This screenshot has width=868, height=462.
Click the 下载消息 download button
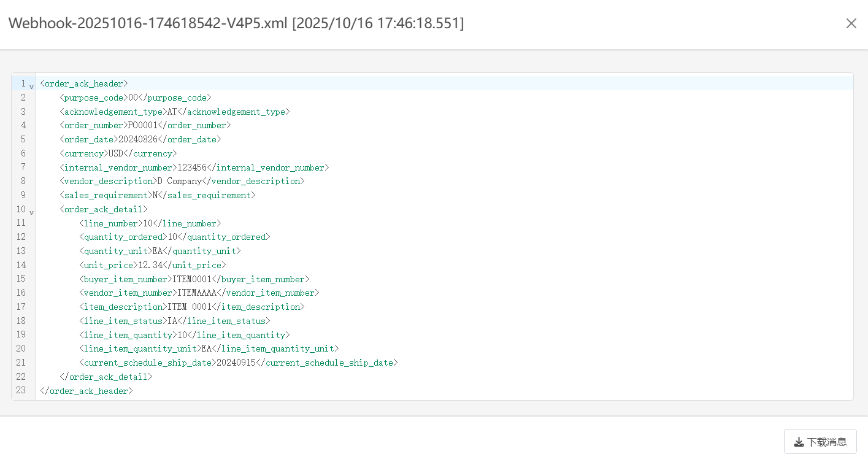coord(820,441)
